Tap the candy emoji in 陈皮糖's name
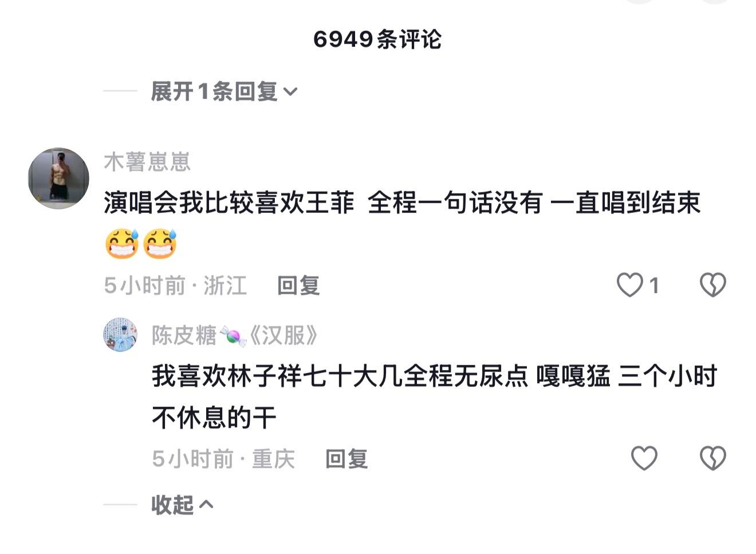 [233, 336]
